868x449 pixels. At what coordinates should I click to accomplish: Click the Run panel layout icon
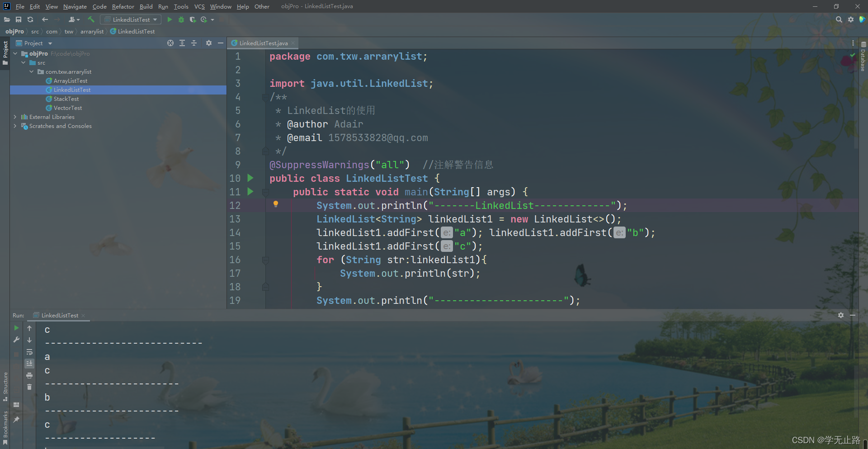(16, 405)
